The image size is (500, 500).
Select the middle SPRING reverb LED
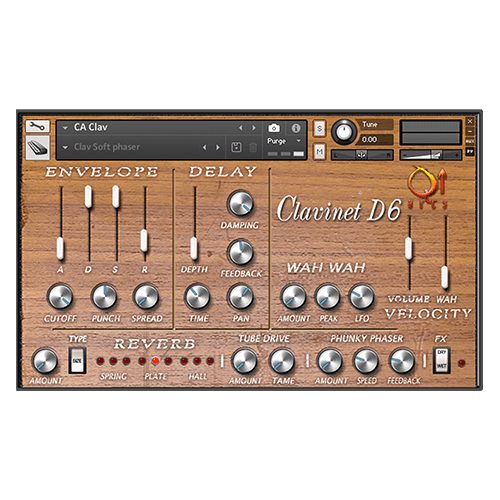(x=113, y=361)
